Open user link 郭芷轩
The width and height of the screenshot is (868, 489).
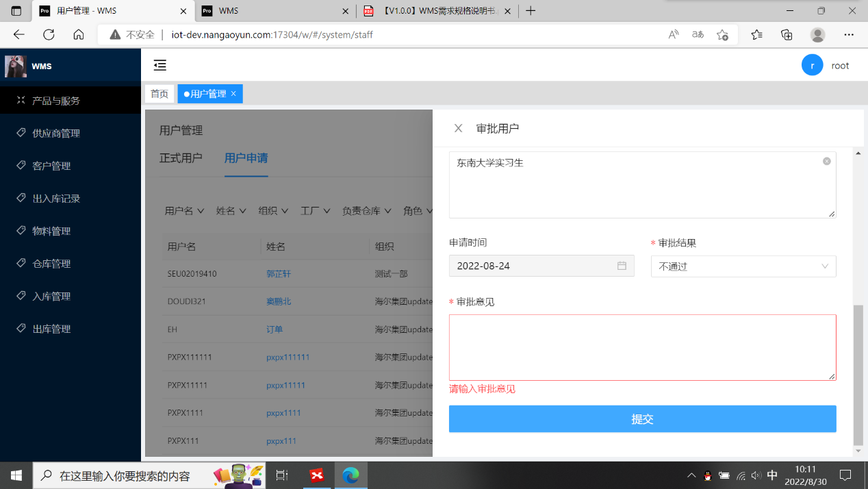click(279, 273)
